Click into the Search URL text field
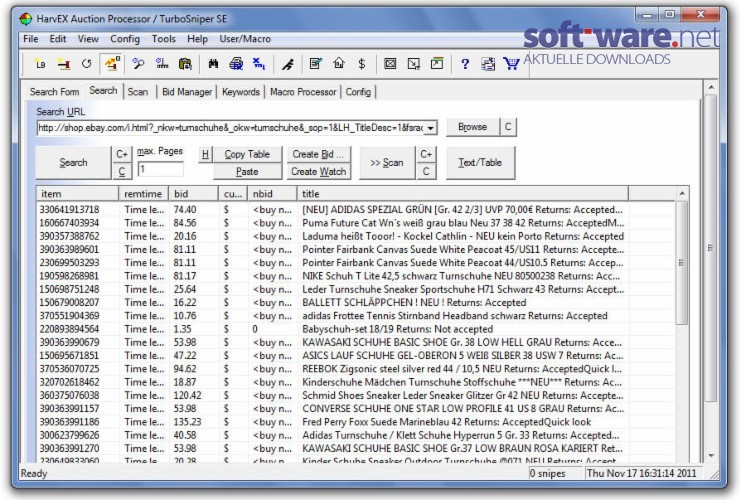This screenshot has width=741, height=500. coord(231,128)
